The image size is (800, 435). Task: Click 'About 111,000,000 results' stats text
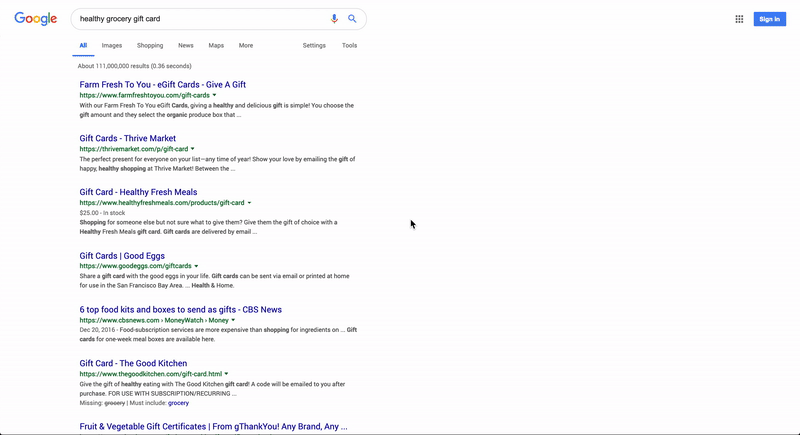135,66
